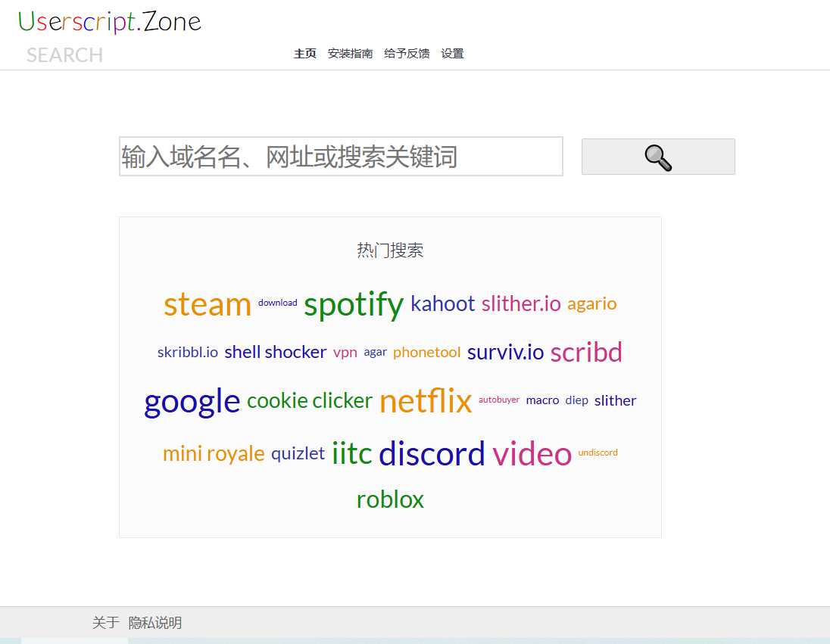Click the magnifier search icon
Image resolution: width=830 pixels, height=644 pixels.
pyautogui.click(x=657, y=157)
